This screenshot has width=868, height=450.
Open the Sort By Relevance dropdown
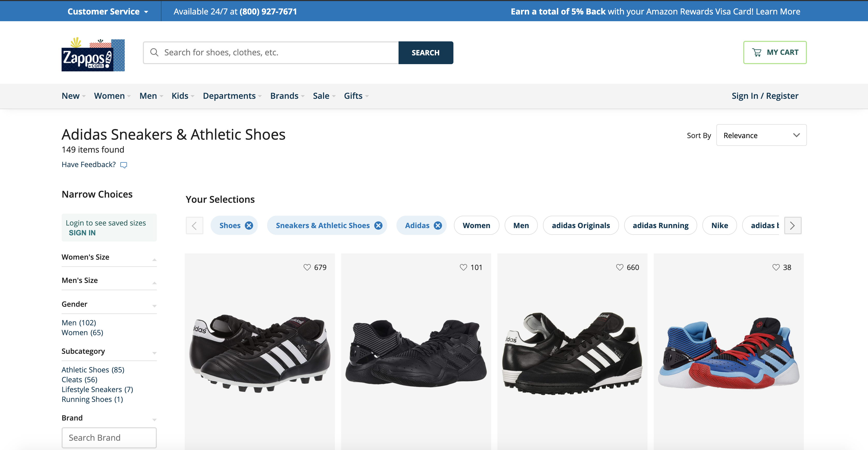coord(761,135)
